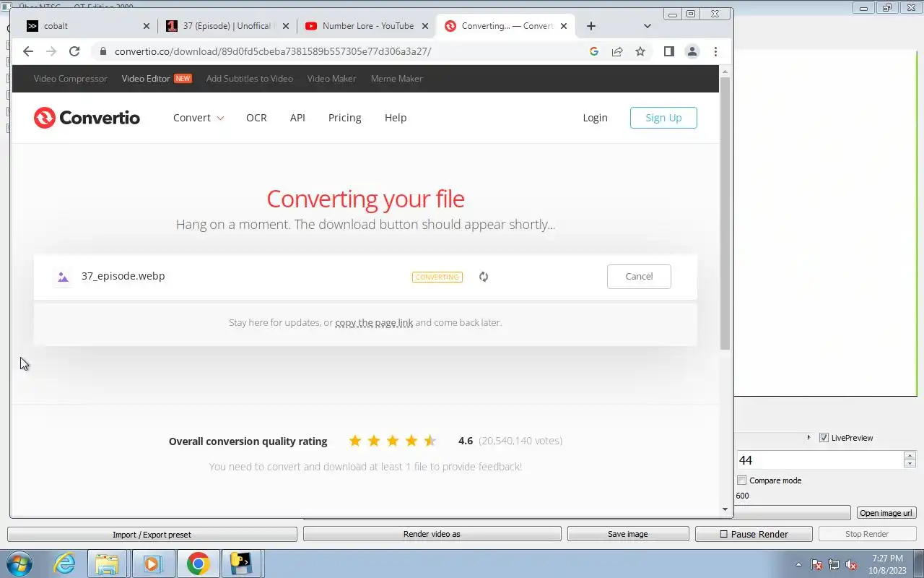924x578 pixels.
Task: Click network tray icon
Action: (834, 565)
